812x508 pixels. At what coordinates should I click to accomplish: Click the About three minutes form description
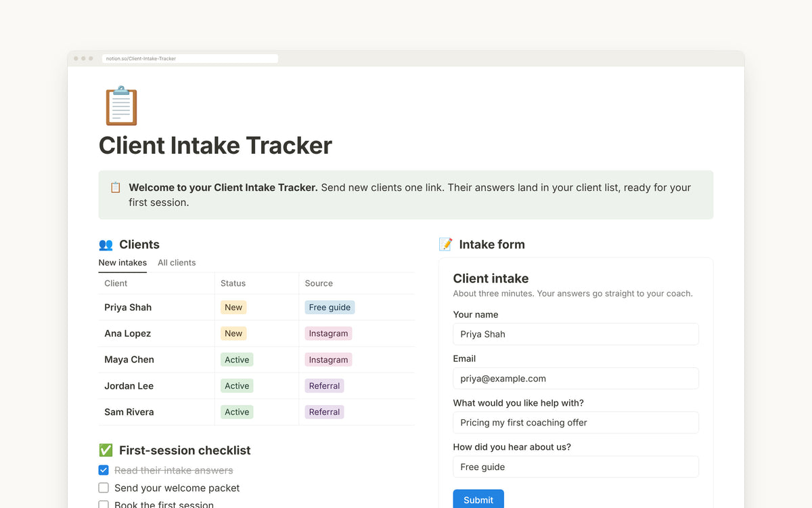pos(573,293)
